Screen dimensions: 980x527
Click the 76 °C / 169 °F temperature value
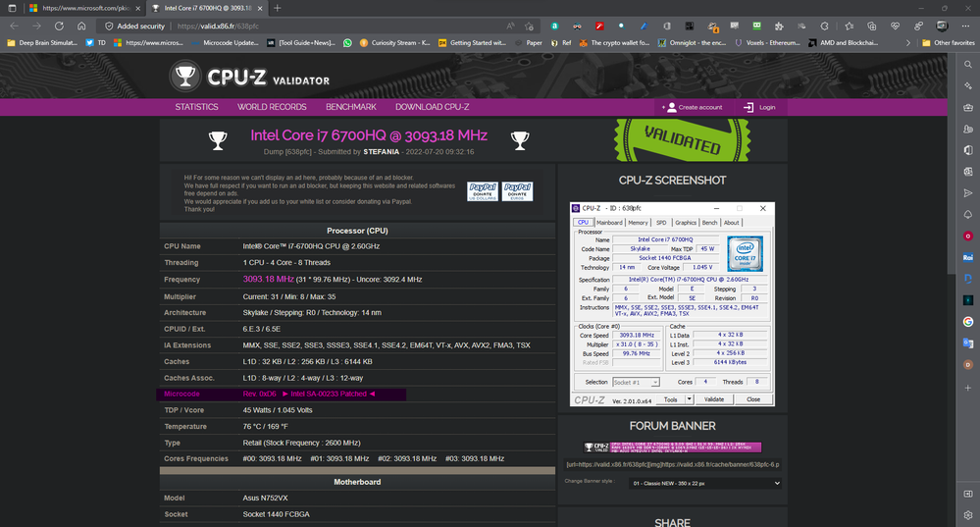click(x=265, y=426)
